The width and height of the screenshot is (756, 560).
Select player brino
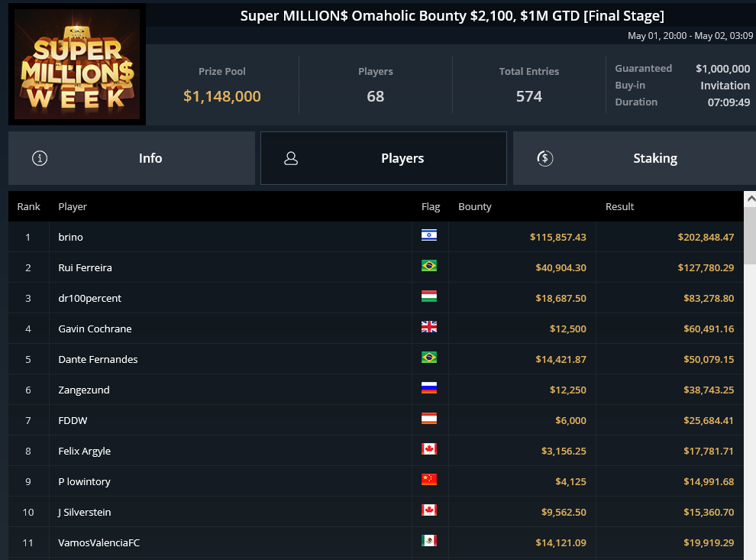click(70, 238)
